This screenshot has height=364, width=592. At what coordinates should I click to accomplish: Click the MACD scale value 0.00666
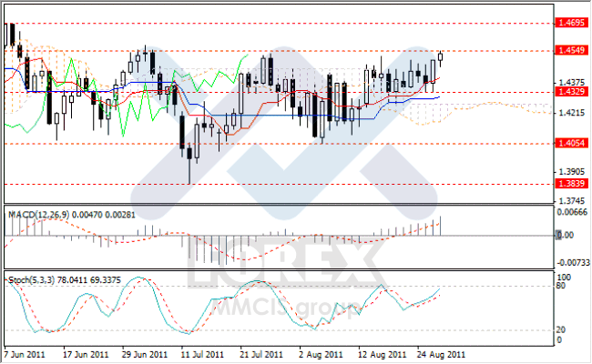(572, 212)
